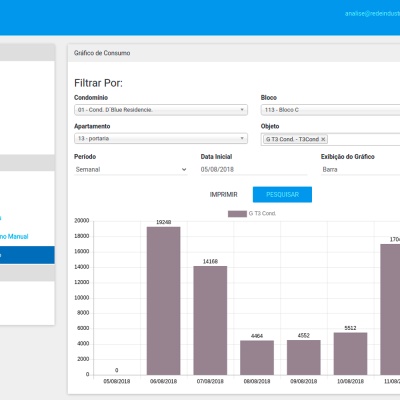Click the Data Inicial date field
Screen dimensions: 400x400
(254, 169)
